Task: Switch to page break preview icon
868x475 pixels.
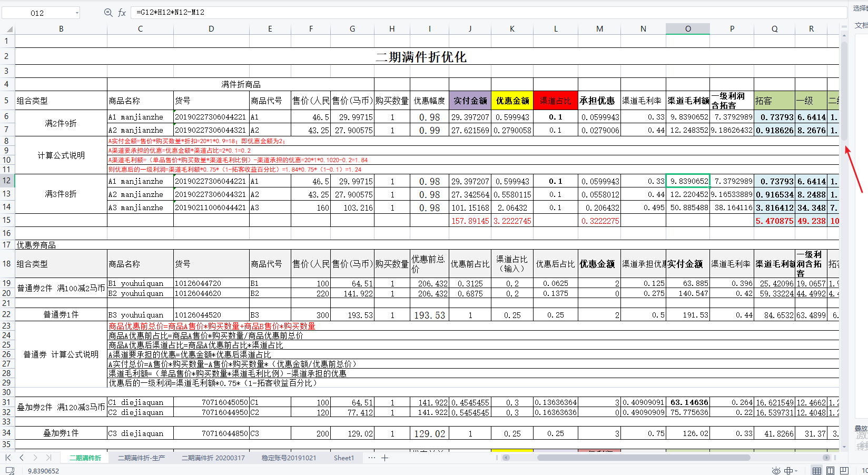Action: (844, 470)
